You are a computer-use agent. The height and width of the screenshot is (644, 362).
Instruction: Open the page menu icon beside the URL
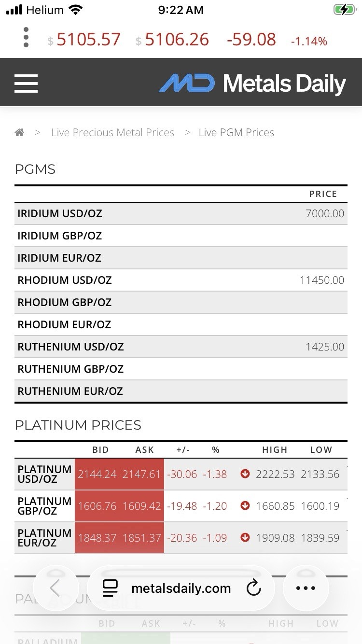pyautogui.click(x=111, y=588)
